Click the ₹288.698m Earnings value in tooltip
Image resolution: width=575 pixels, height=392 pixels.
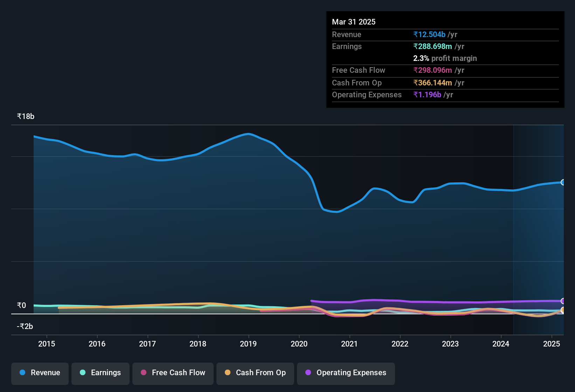click(432, 46)
